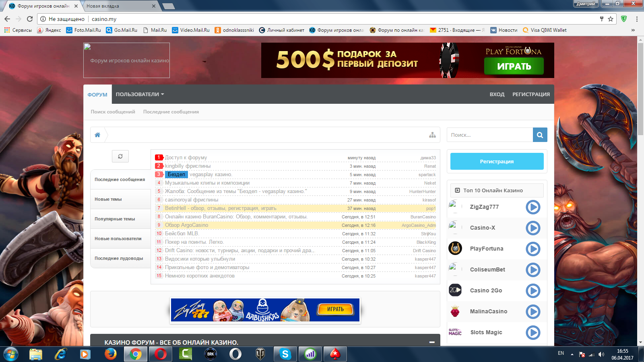Click the play button next to PlayFortuna
Screen dimensions: 644x362
[x=533, y=249]
